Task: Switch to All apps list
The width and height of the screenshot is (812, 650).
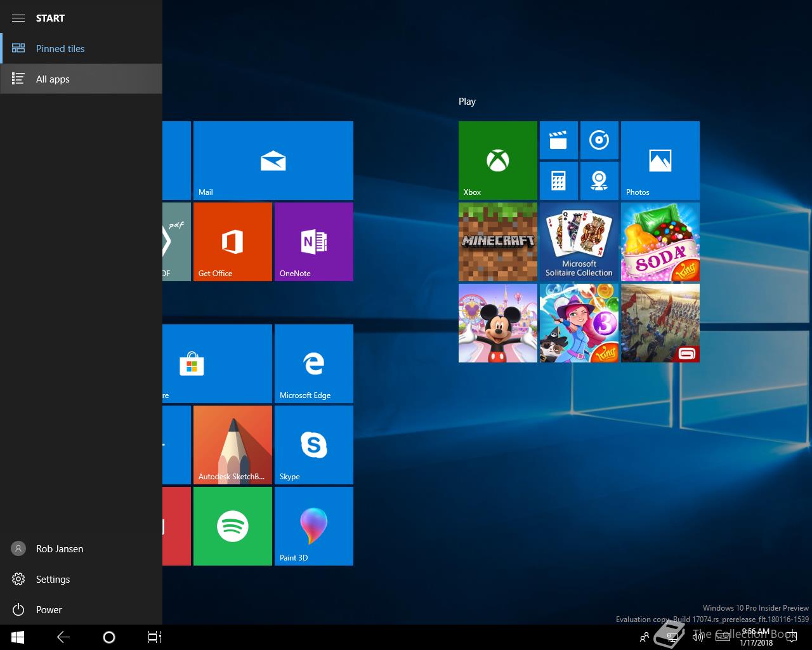Action: click(81, 79)
